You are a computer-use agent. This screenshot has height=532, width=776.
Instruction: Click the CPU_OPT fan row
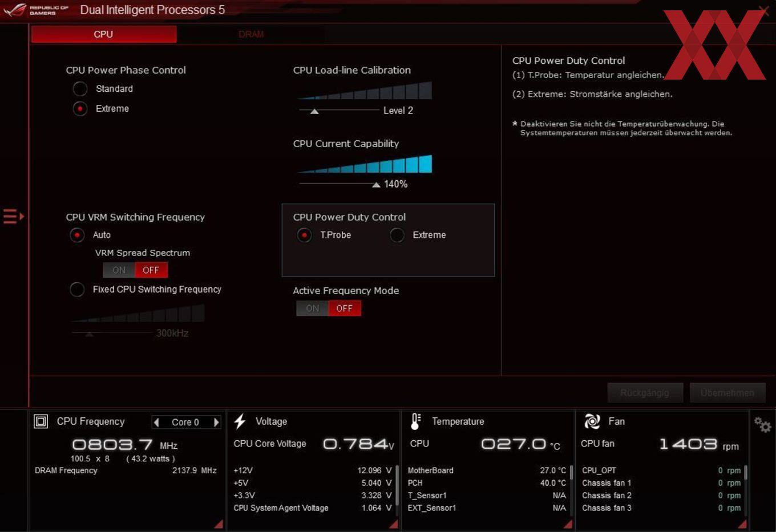tap(661, 470)
